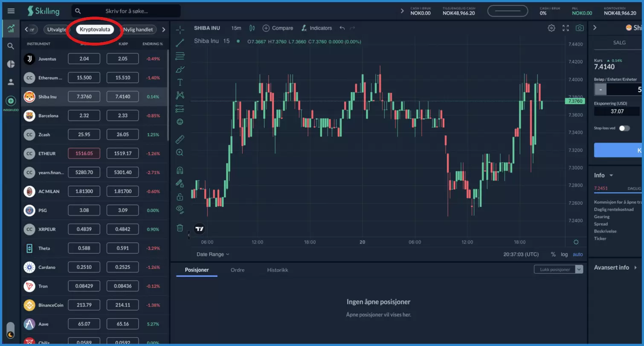
Task: Expand the account summary header arrow
Action: [x=402, y=11]
